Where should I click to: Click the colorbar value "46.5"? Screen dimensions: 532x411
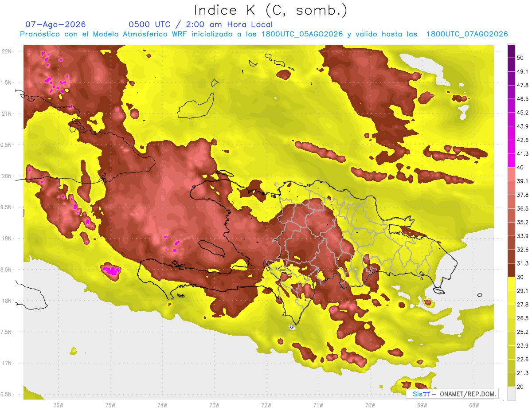tap(522, 99)
